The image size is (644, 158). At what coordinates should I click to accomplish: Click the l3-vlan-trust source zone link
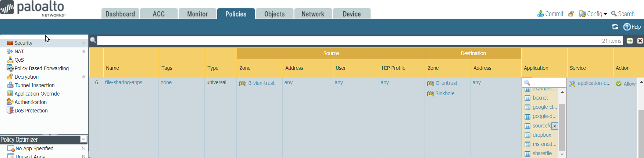tap(261, 83)
